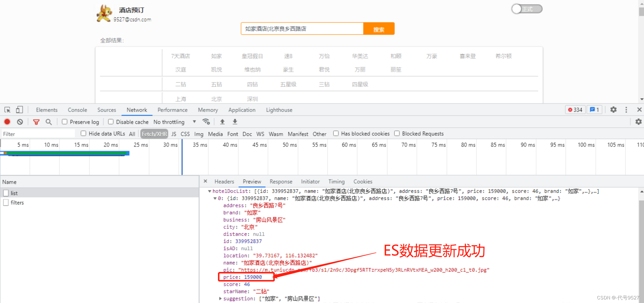Collapse the 0 object entry
This screenshot has width=644, height=303.
(x=215, y=198)
